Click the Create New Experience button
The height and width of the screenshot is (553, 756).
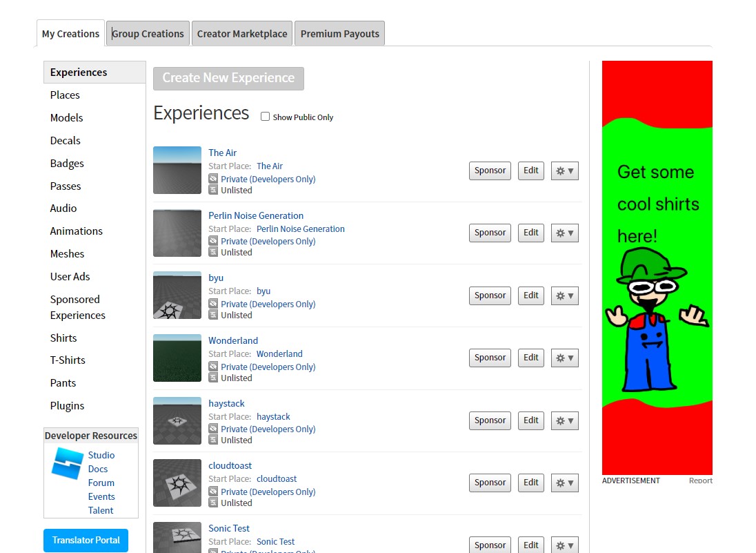coord(228,78)
